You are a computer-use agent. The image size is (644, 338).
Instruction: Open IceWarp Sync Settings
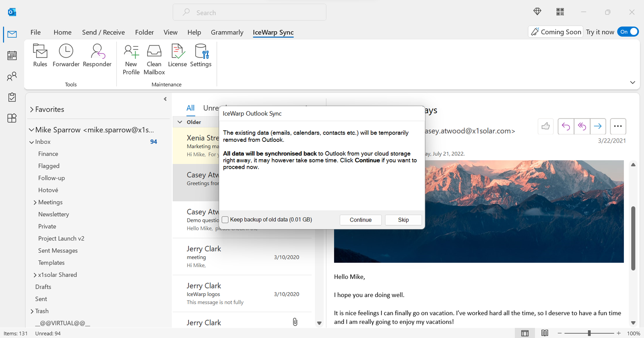[201, 56]
